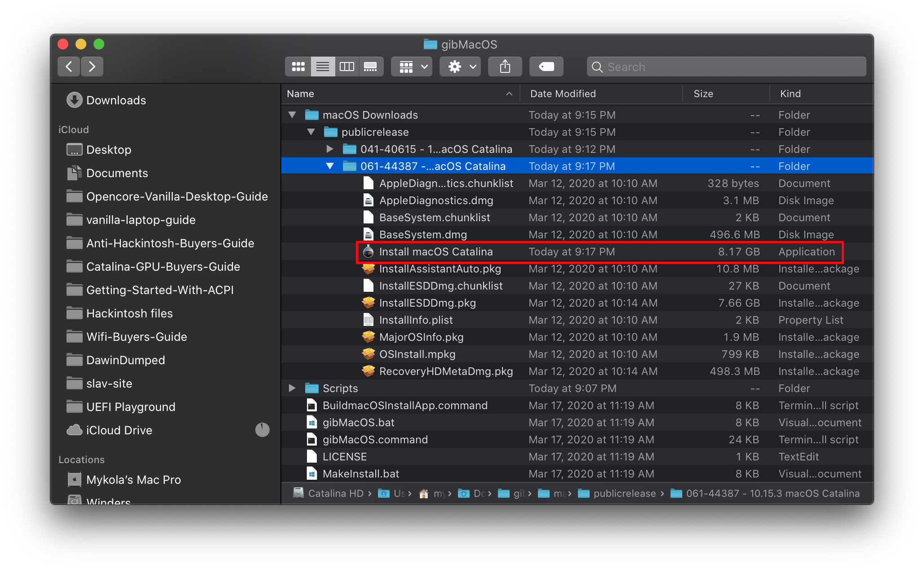Select InstallAssistantAuto.pkg
Screen dimensions: 924x571
[577, 268]
